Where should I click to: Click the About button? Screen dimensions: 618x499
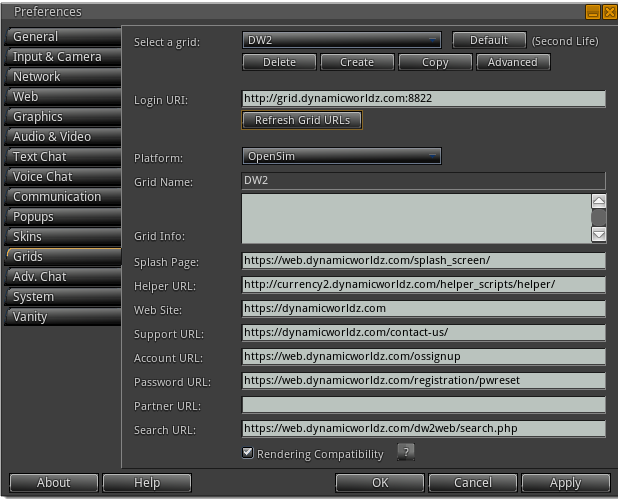coord(54,483)
